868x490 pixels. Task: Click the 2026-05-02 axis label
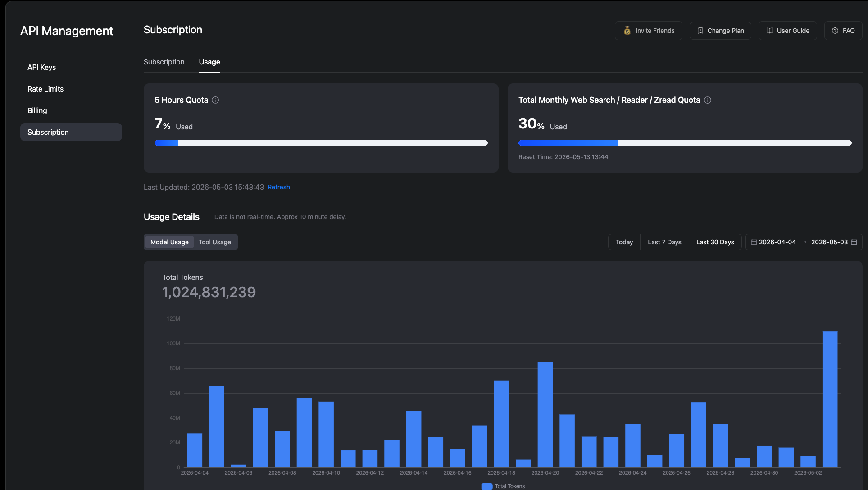(808, 473)
